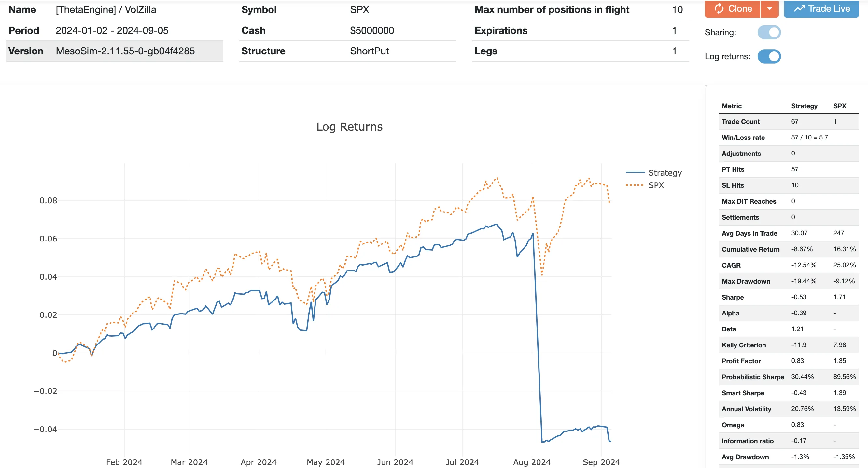This screenshot has width=868, height=468.
Task: Select the Name value [ThetaEngine] / VolZilla
Action: 106,9
